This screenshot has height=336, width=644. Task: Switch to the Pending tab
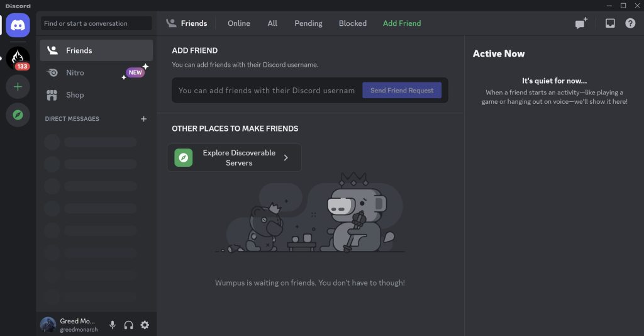click(x=308, y=23)
